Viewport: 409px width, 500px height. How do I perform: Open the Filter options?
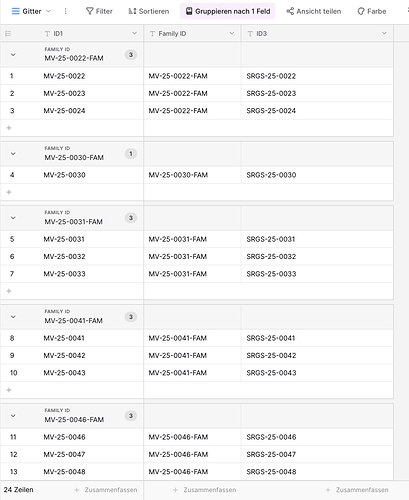click(99, 11)
